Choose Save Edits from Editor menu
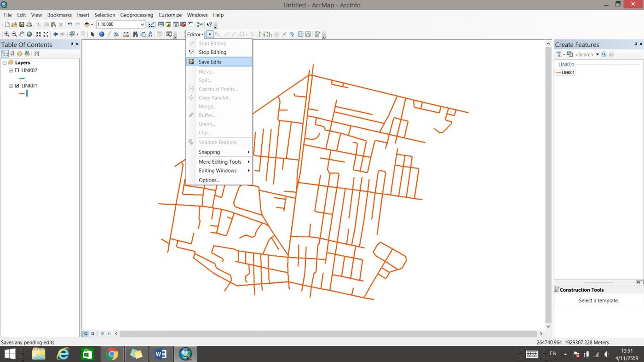The width and height of the screenshot is (644, 362). 210,62
